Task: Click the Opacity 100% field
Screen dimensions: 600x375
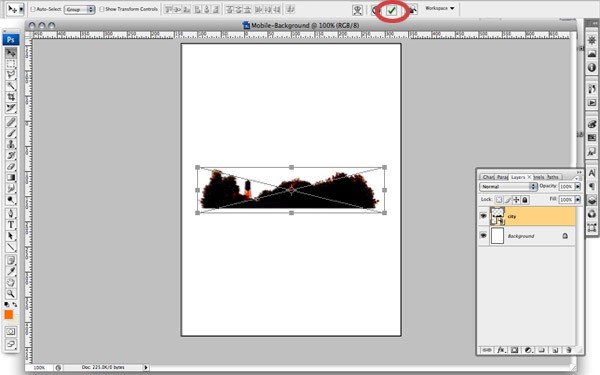Action: click(x=566, y=186)
